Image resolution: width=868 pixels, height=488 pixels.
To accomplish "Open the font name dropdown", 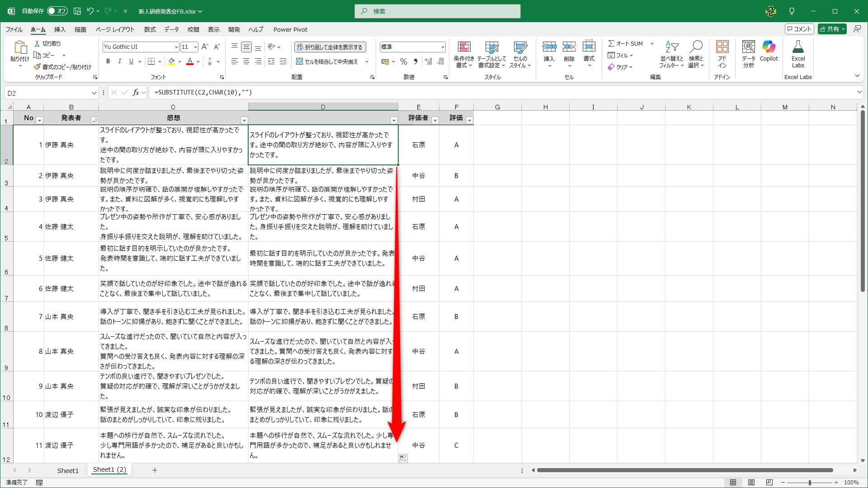I will pos(176,47).
